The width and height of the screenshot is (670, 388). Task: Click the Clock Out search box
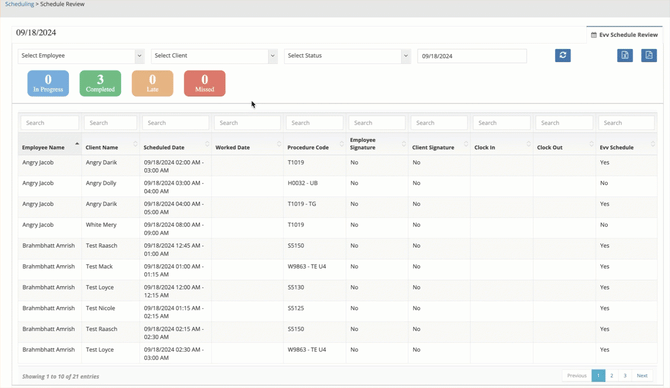(564, 123)
